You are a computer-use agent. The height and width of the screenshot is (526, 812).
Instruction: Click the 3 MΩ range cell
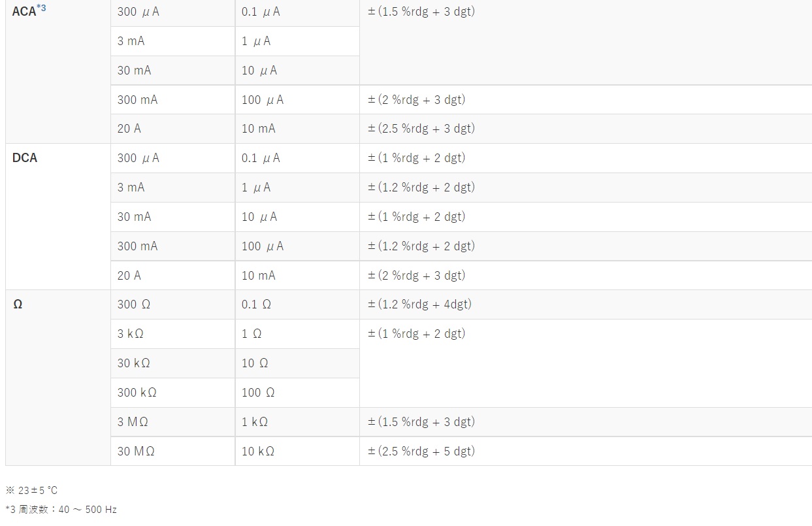(173, 421)
